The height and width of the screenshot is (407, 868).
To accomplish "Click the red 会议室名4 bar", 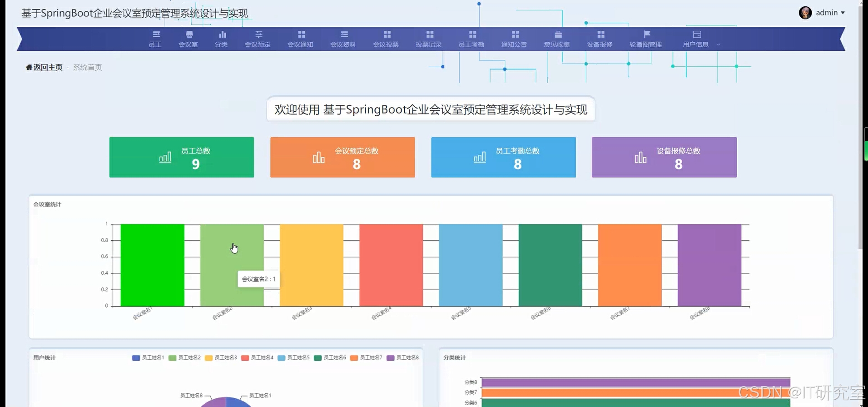I will pos(391,265).
